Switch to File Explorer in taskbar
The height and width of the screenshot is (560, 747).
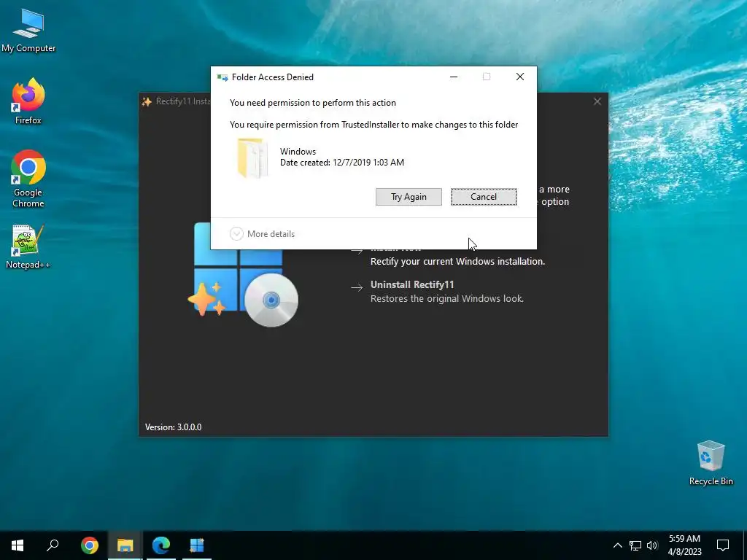tap(125, 545)
